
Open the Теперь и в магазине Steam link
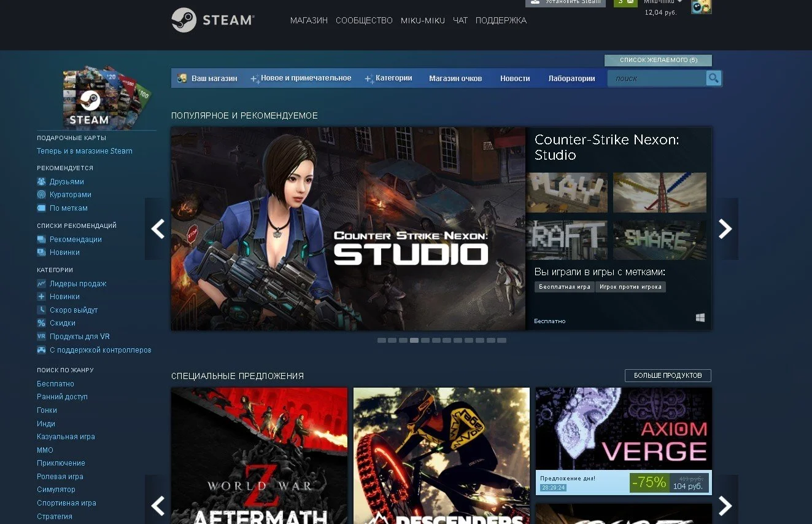point(85,151)
